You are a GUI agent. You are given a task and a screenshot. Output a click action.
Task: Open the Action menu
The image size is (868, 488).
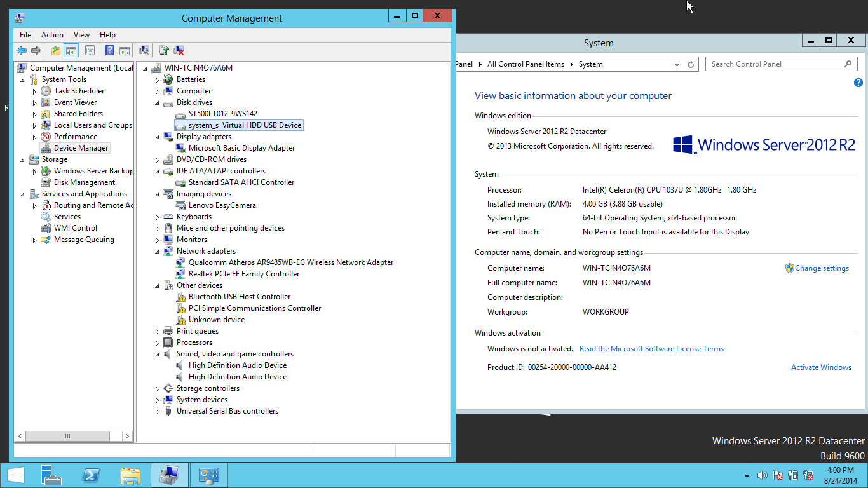52,35
